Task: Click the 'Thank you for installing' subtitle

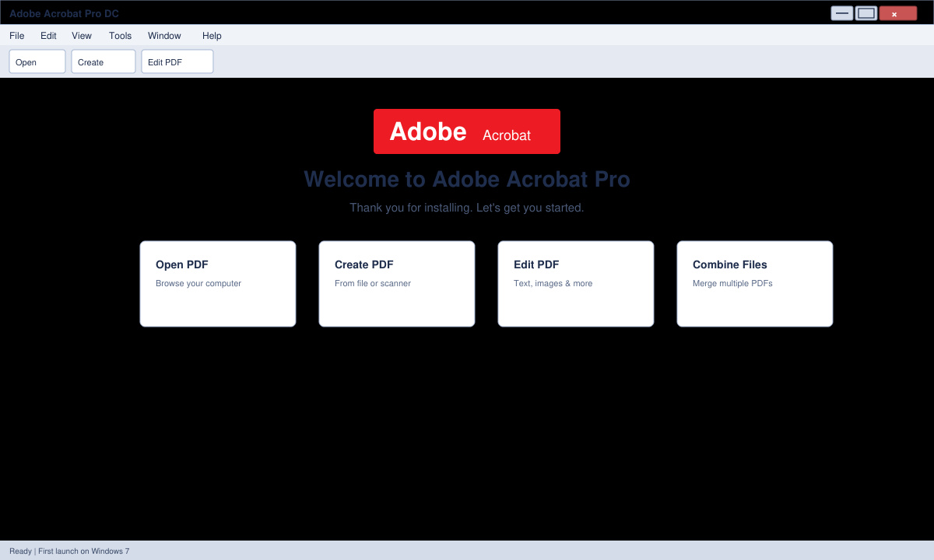Action: coord(467,208)
